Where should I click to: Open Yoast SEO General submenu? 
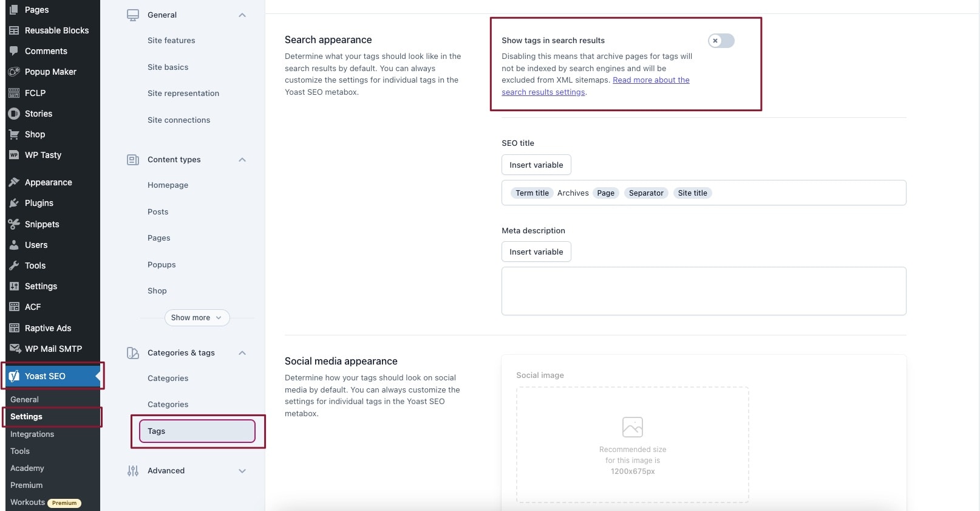tap(24, 400)
